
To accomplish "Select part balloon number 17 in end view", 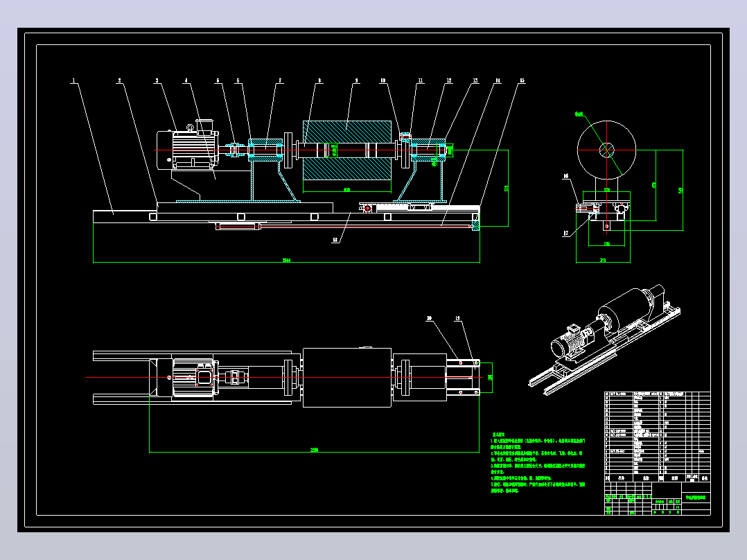I will click(566, 234).
